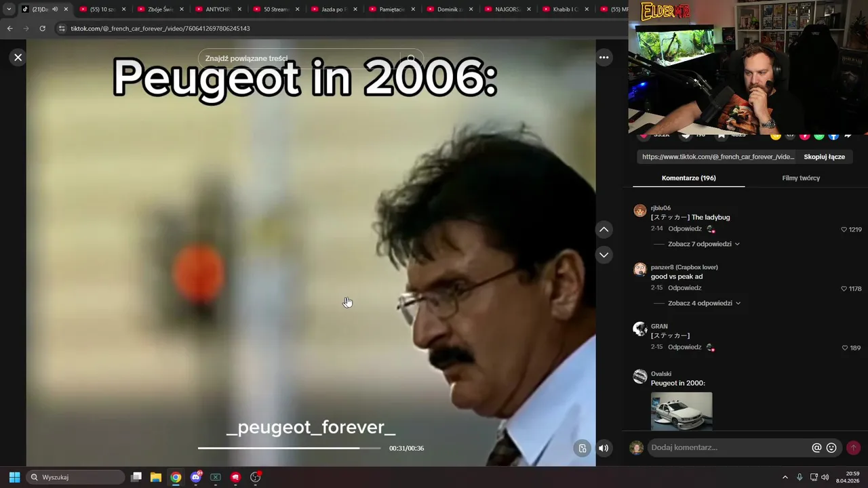Viewport: 868px width, 488px height.
Task: Close the 'Zbóje Świ...' tab
Action: pyautogui.click(x=181, y=9)
